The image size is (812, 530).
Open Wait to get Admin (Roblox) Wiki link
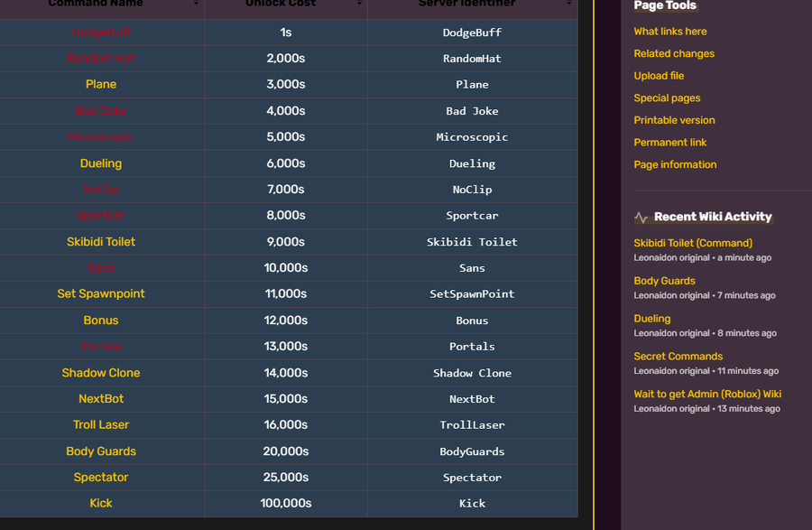tap(706, 394)
